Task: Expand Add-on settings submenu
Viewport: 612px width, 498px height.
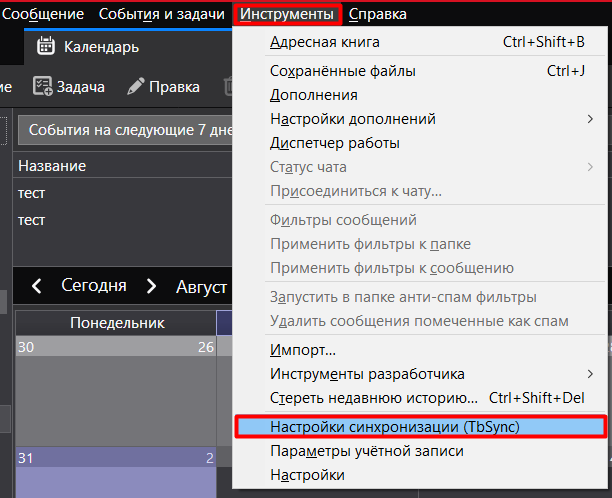Action: pos(590,119)
